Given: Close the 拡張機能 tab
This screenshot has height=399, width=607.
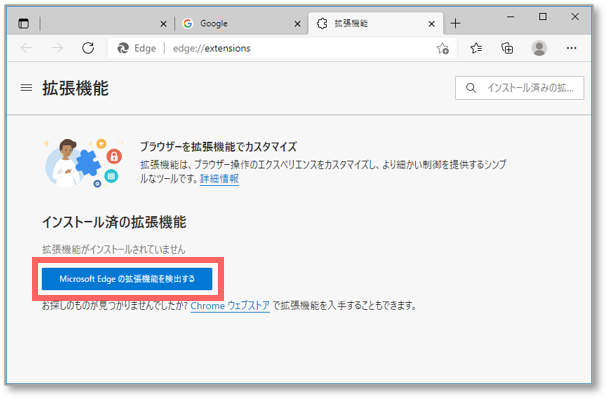Looking at the screenshot, I should pyautogui.click(x=431, y=24).
